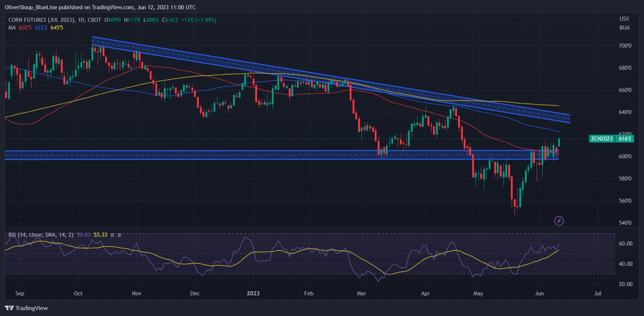Click the May label on time axis
Image resolution: width=644 pixels, height=316 pixels.
pyautogui.click(x=478, y=294)
